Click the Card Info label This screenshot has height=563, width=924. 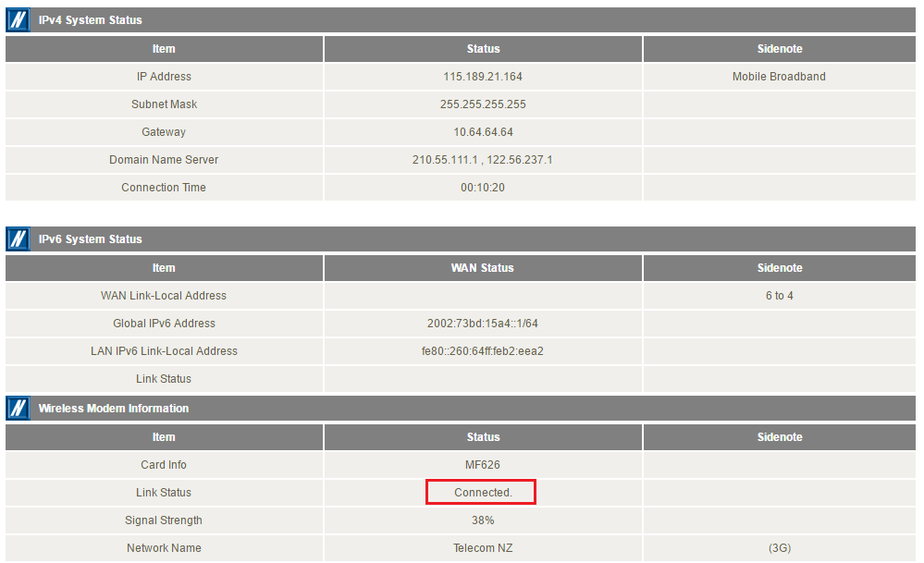pos(164,465)
